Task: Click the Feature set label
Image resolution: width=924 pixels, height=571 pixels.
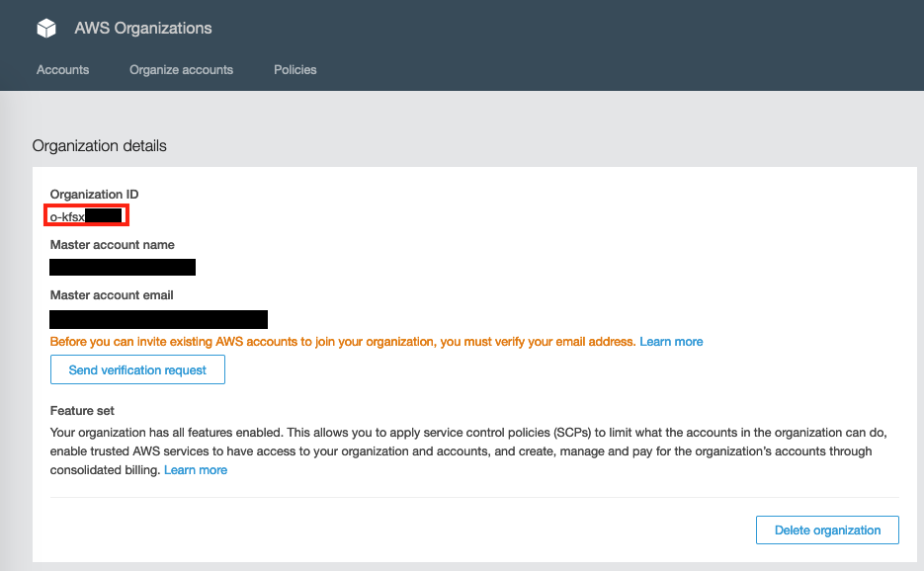Action: [82, 411]
